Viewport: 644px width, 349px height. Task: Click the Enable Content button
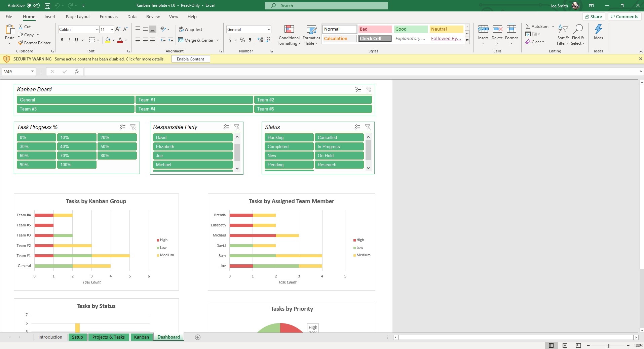[x=190, y=59]
